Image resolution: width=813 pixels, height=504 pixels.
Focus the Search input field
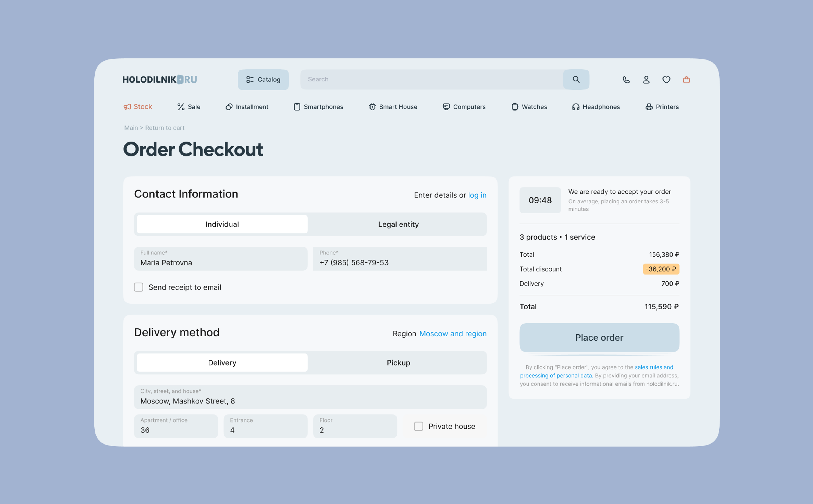pyautogui.click(x=432, y=79)
